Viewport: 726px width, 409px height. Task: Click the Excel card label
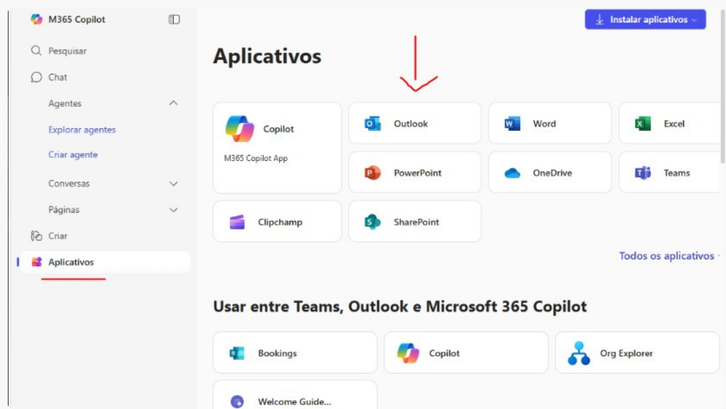pos(674,124)
